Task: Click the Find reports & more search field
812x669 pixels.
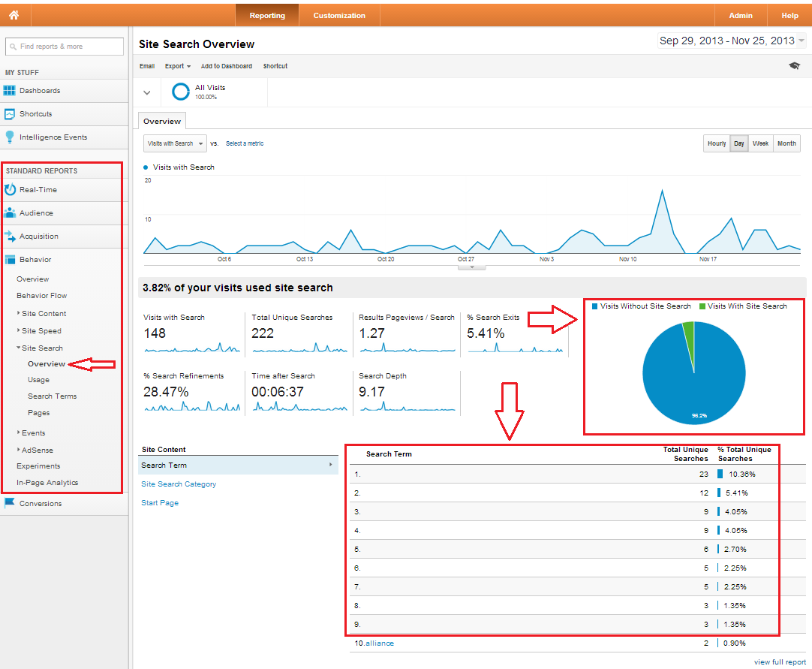Action: pos(64,46)
